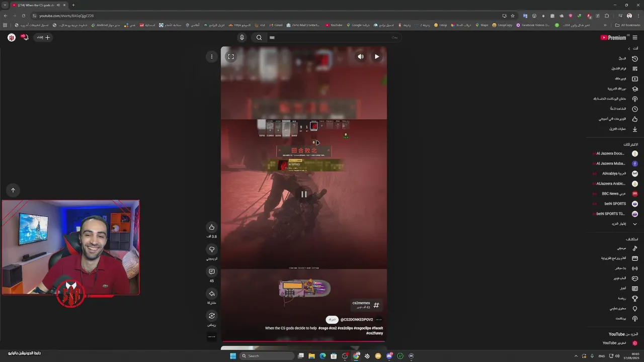Open the YouTube Premium home logo

(x=614, y=38)
